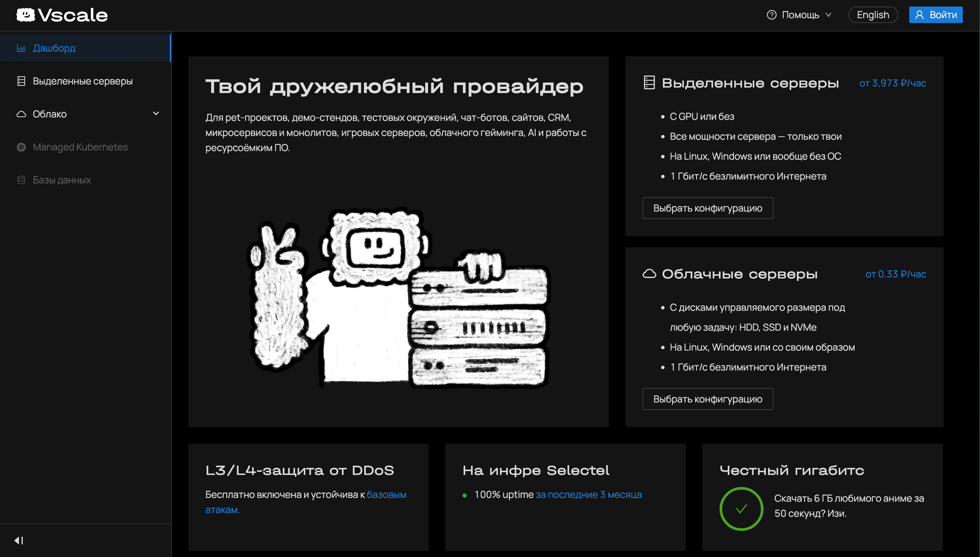Click the database icon next to Базы данных
The width and height of the screenshot is (980, 557).
click(x=21, y=179)
